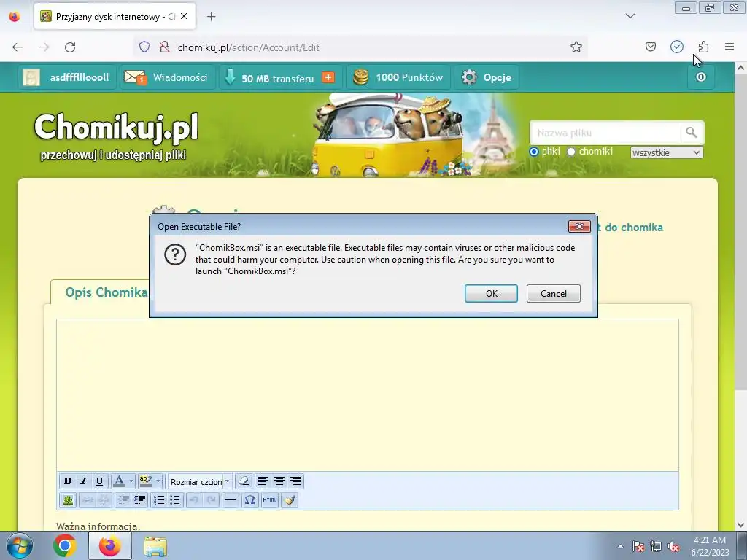Image resolution: width=747 pixels, height=560 pixels.
Task: Open the Firefox hamburger menu
Action: (729, 47)
